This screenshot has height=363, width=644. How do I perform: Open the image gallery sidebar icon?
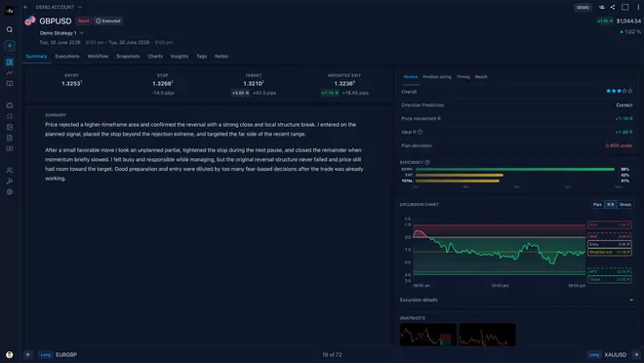pyautogui.click(x=10, y=127)
